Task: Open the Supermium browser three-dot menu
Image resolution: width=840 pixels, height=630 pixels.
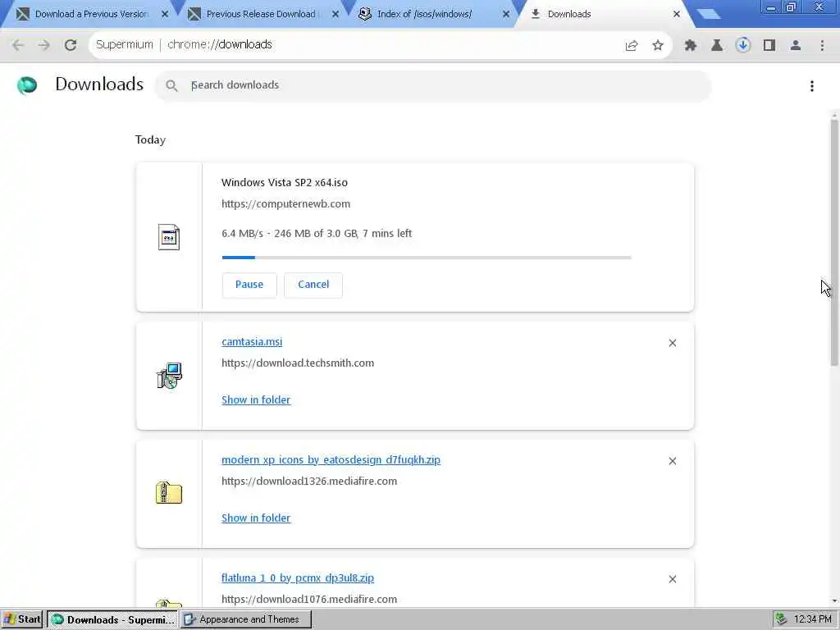Action: 822,46
